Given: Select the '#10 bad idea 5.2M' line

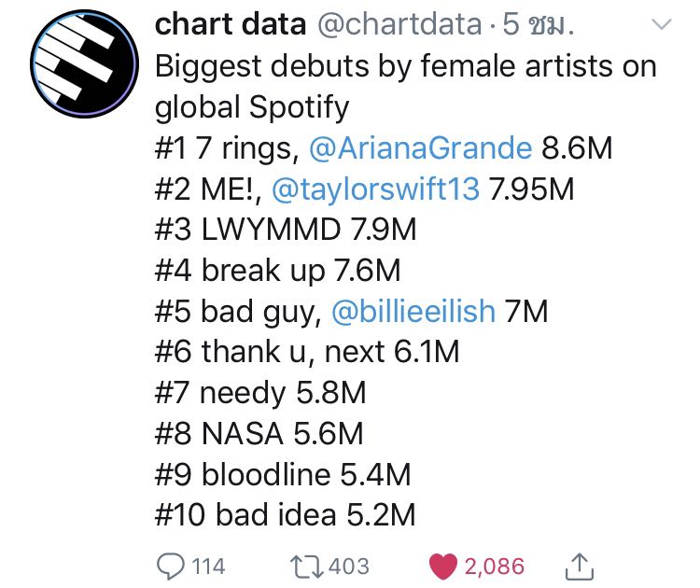Looking at the screenshot, I should [x=285, y=514].
